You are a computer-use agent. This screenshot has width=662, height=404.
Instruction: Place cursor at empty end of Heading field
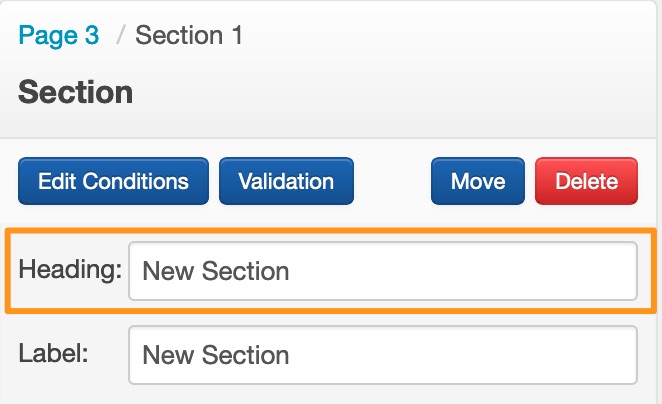[x=500, y=270]
